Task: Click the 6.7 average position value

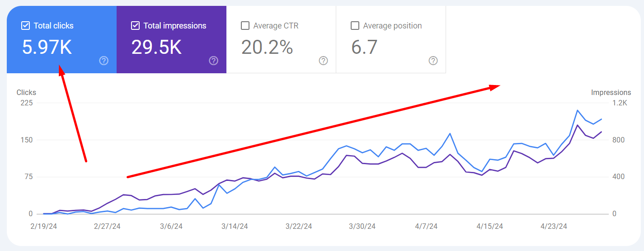Action: pos(364,47)
